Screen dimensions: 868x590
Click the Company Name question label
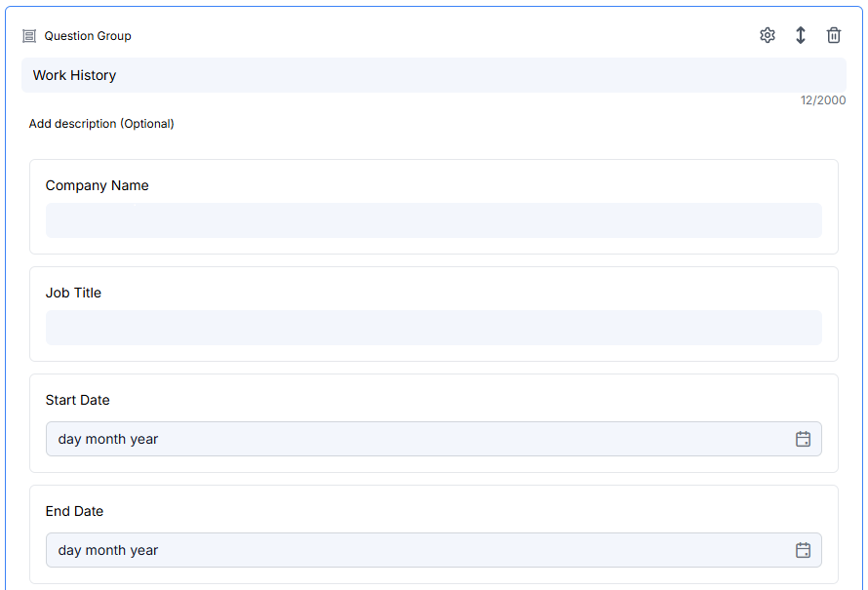tap(97, 185)
